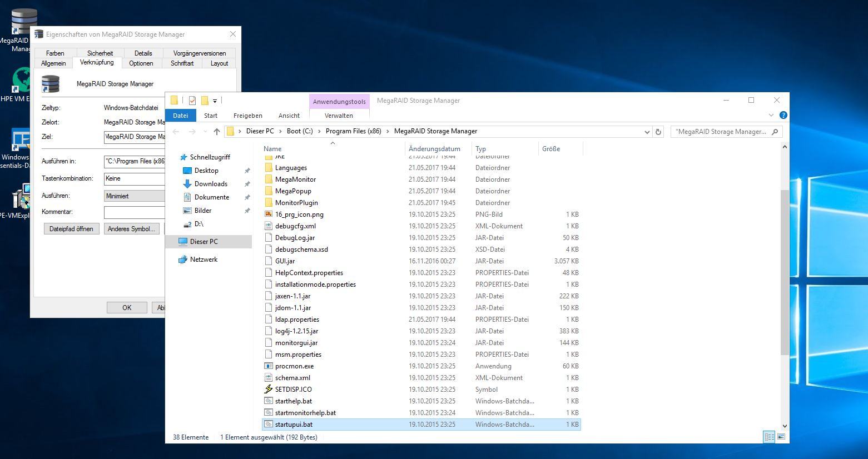
Task: Open Downloads in quick access
Action: coord(211,184)
